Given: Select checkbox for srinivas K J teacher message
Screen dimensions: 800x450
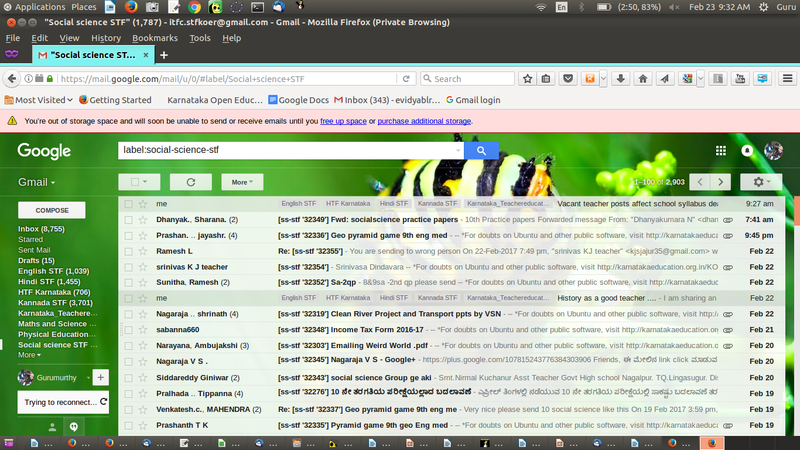Looking at the screenshot, I should coord(128,267).
